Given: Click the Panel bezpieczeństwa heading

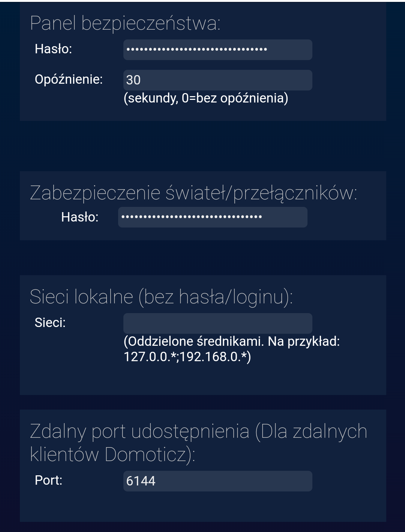Looking at the screenshot, I should coord(125,23).
